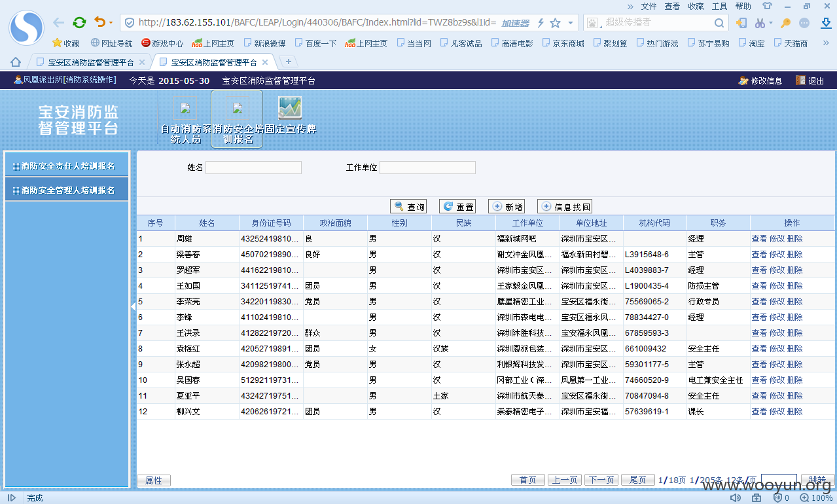The image size is (837, 504).
Task: Click the security shield icon in address bar
Action: click(x=130, y=23)
